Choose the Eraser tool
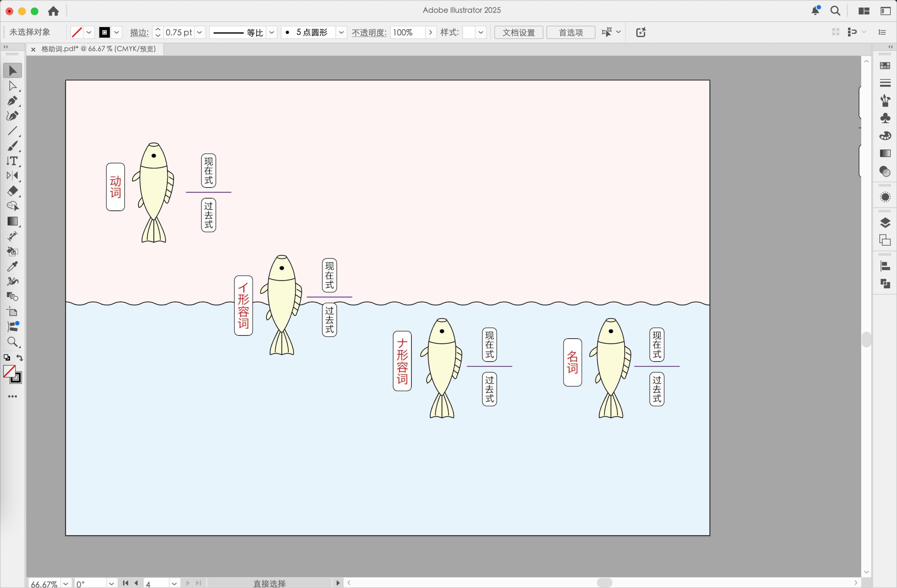 pyautogui.click(x=12, y=191)
